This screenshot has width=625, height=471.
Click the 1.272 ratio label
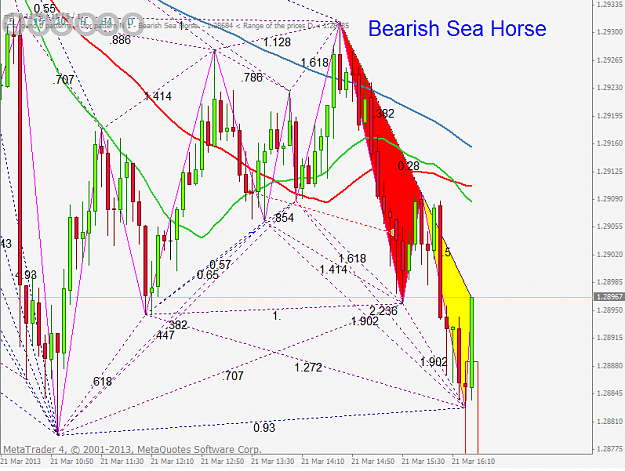point(308,367)
